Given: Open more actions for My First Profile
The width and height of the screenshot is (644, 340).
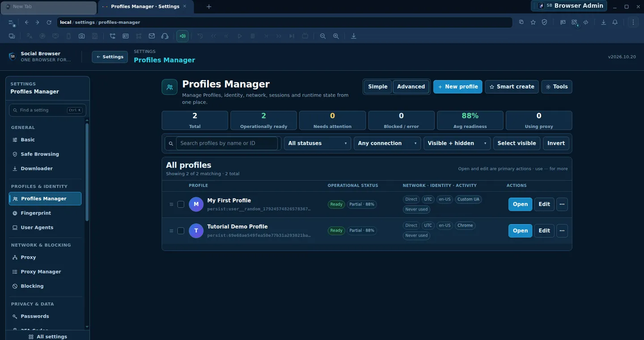Looking at the screenshot, I should (x=562, y=204).
